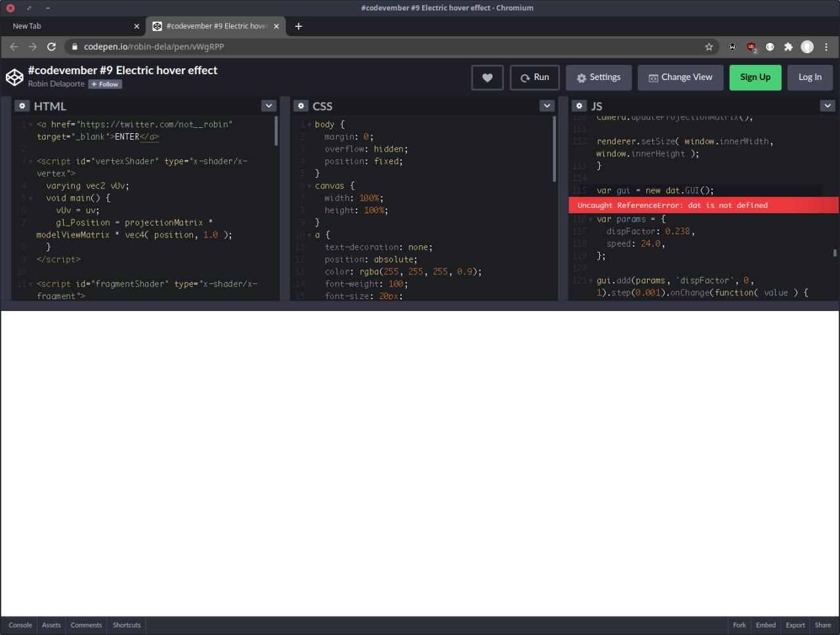The image size is (840, 635).
Task: Open the uBlock Origin extension icon
Action: coord(751,47)
